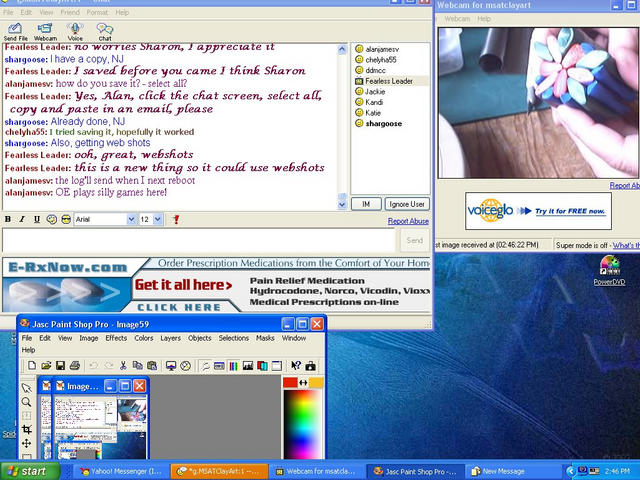The height and width of the screenshot is (480, 640).
Task: Toggle the Layer Palette toolbar icon
Action: [262, 366]
